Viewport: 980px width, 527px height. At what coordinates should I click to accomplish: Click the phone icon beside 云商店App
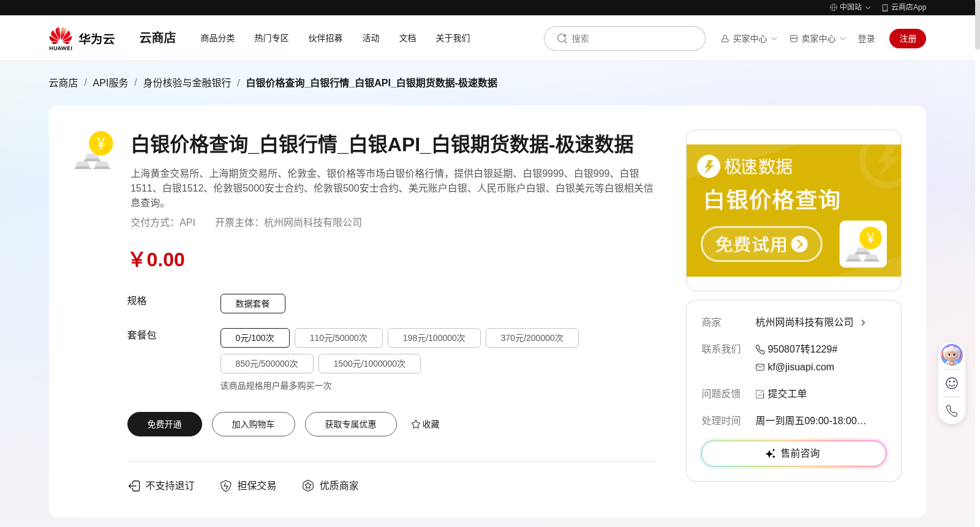coord(885,7)
